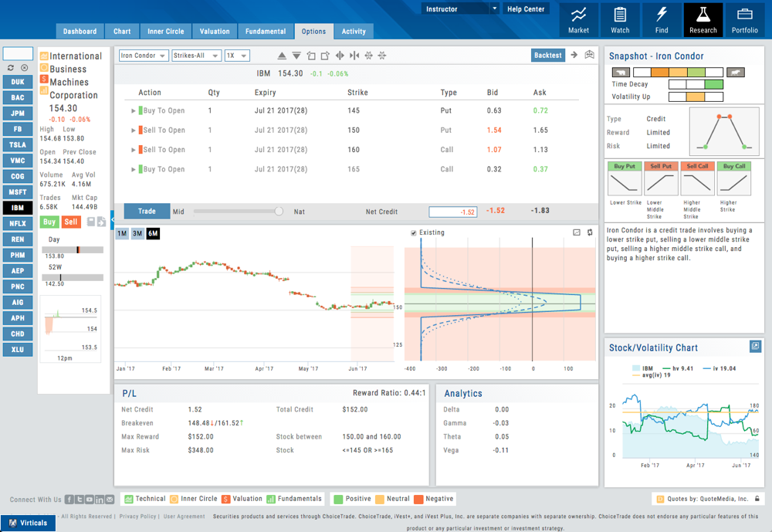Click the notebook icon beside Sell button
This screenshot has height=532, width=772.
click(x=90, y=222)
